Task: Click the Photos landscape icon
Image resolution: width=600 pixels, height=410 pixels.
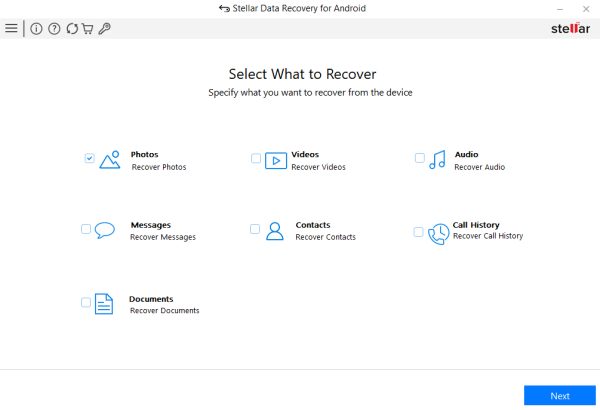Action: [x=110, y=160]
